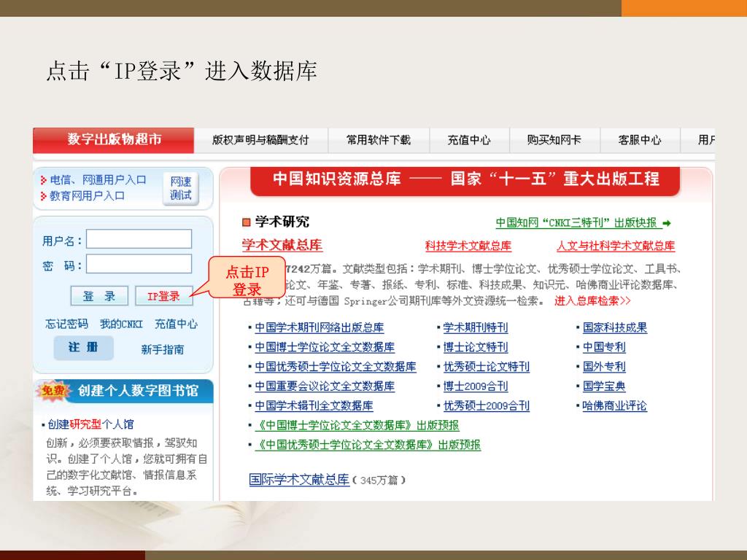Open 客服中心 menu item
The image size is (747, 560).
[x=640, y=140]
